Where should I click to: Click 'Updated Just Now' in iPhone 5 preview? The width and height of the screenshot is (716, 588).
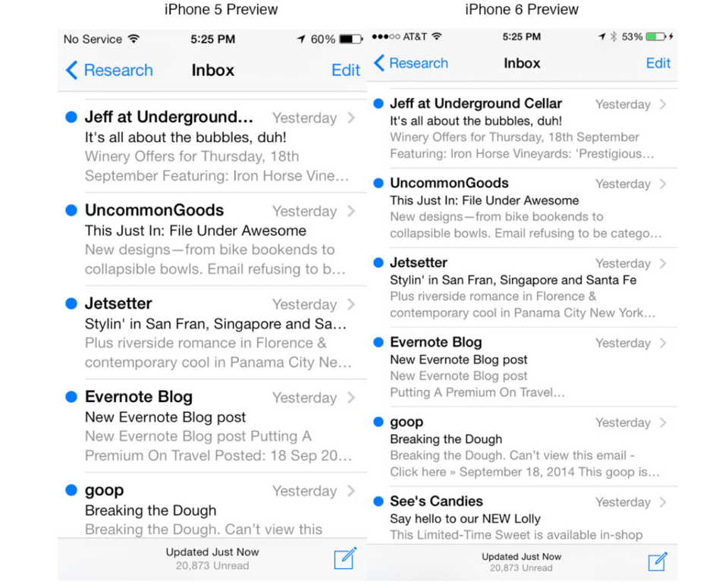[x=212, y=552]
